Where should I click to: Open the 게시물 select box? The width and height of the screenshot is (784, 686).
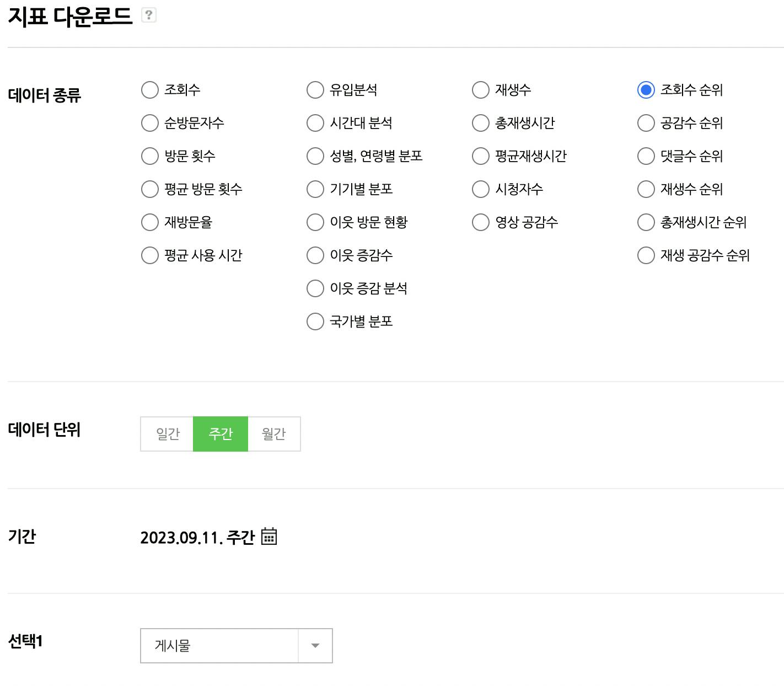tap(237, 646)
